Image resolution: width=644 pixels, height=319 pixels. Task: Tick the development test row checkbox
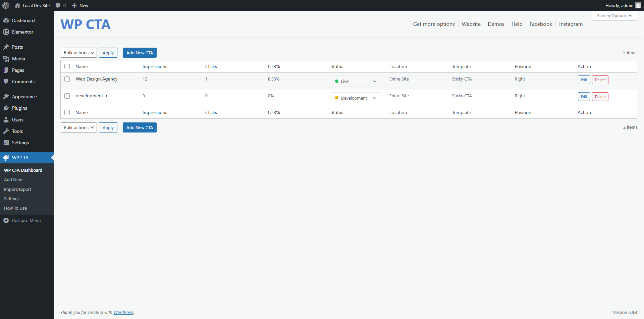tap(67, 96)
